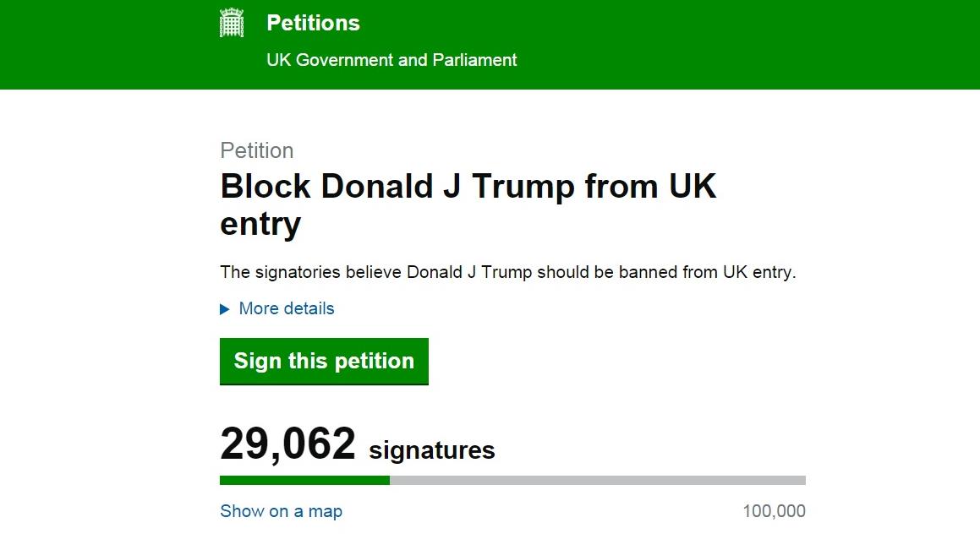Viewport: 980px width, 550px height.
Task: Click the gray Petition label above title
Action: point(257,150)
